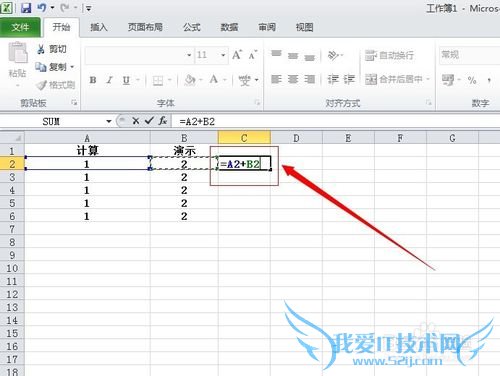This screenshot has width=500, height=376.
Task: Open the 常规 number format dropdown
Action: pos(470,55)
